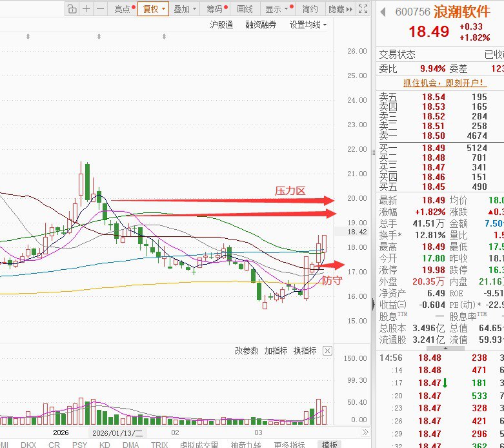Zoom in chart with plus icon
The width and height of the screenshot is (504, 448).
[86, 9]
